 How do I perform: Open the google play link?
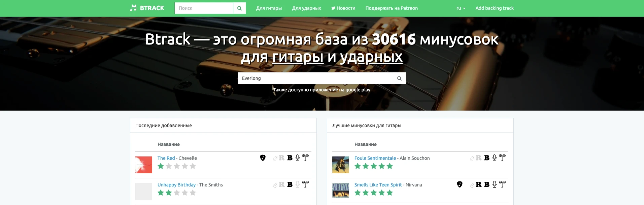(x=358, y=90)
